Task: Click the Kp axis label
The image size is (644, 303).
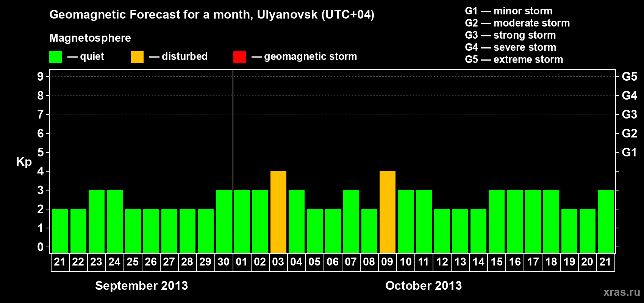Action: [x=24, y=162]
